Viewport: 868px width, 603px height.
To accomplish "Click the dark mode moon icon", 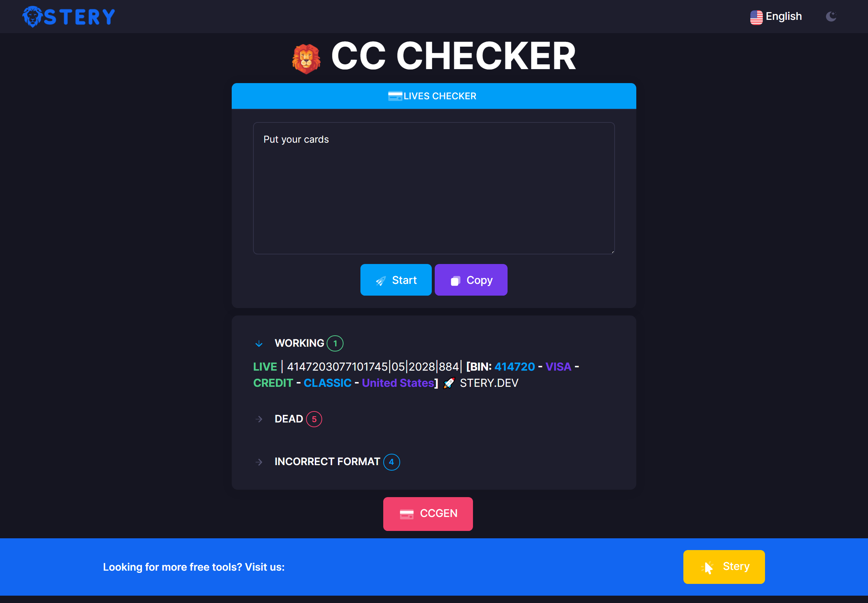I will [x=831, y=17].
